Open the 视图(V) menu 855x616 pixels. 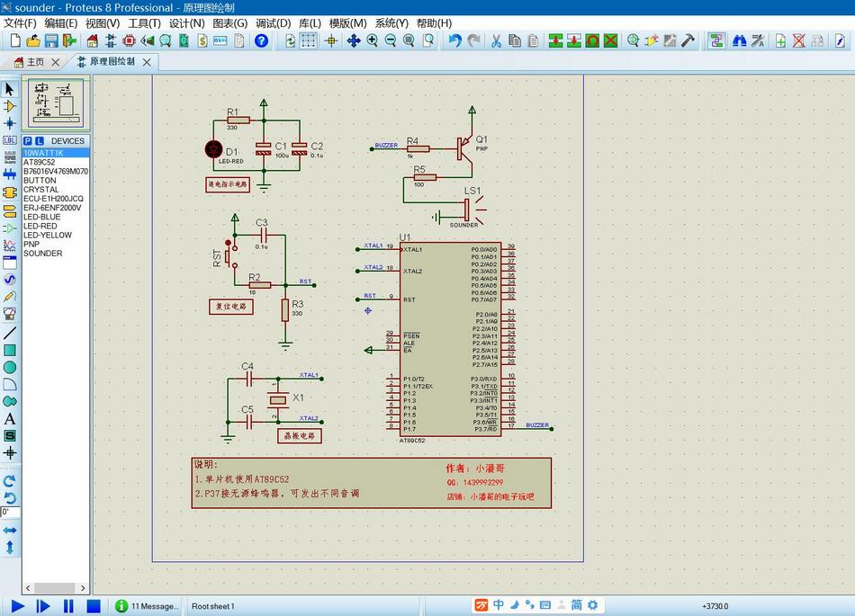(x=103, y=22)
